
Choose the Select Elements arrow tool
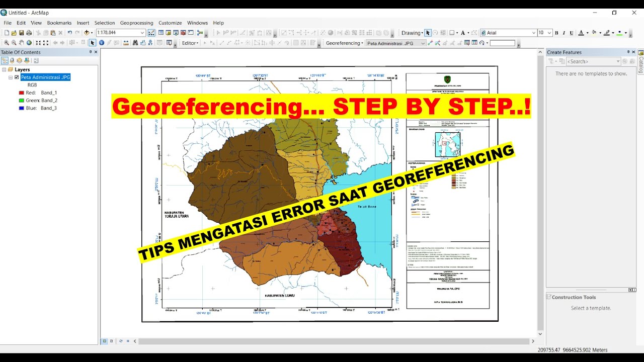pos(93,43)
